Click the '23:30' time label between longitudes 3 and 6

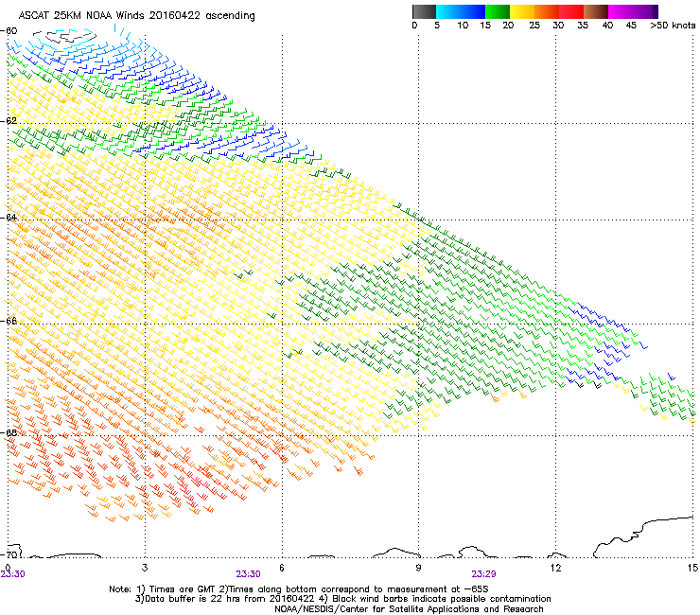tap(248, 574)
